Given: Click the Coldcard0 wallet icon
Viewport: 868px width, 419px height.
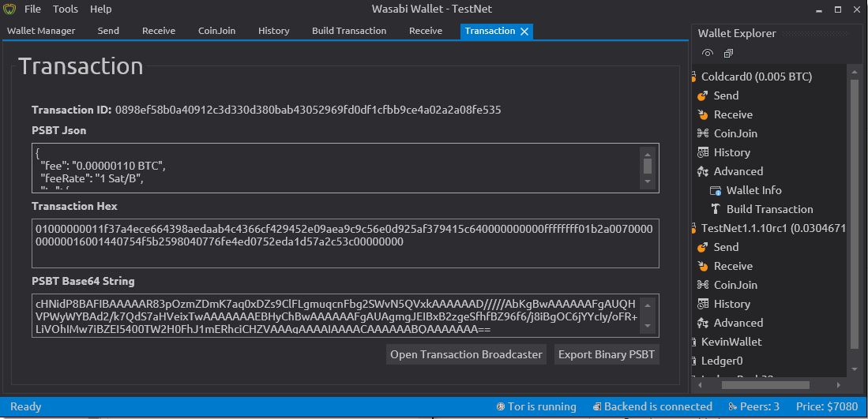Looking at the screenshot, I should click(x=694, y=77).
